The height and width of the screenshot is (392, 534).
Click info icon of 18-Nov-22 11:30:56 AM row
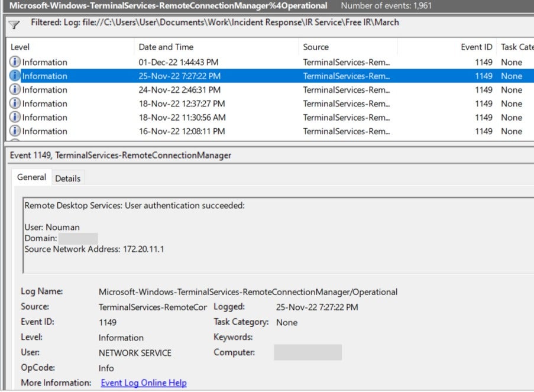pos(15,117)
